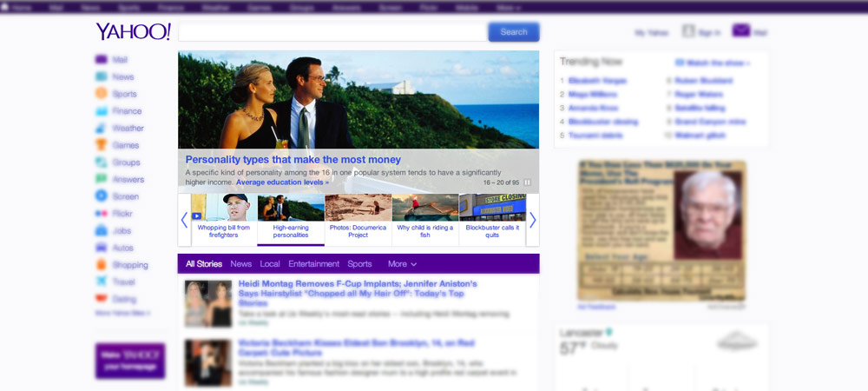Screen dimensions: 868x391
Task: Open the Average education levels link
Action: pos(282,182)
